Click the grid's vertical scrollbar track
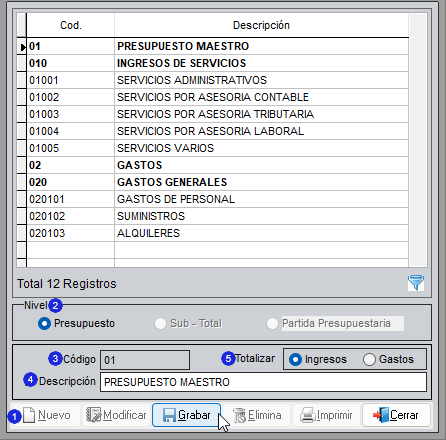 [418, 140]
